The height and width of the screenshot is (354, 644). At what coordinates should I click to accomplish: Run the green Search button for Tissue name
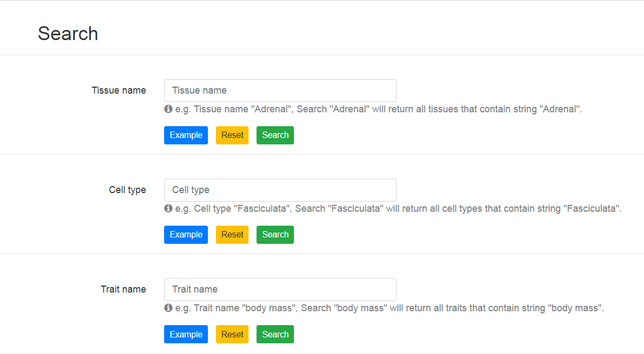coord(275,135)
